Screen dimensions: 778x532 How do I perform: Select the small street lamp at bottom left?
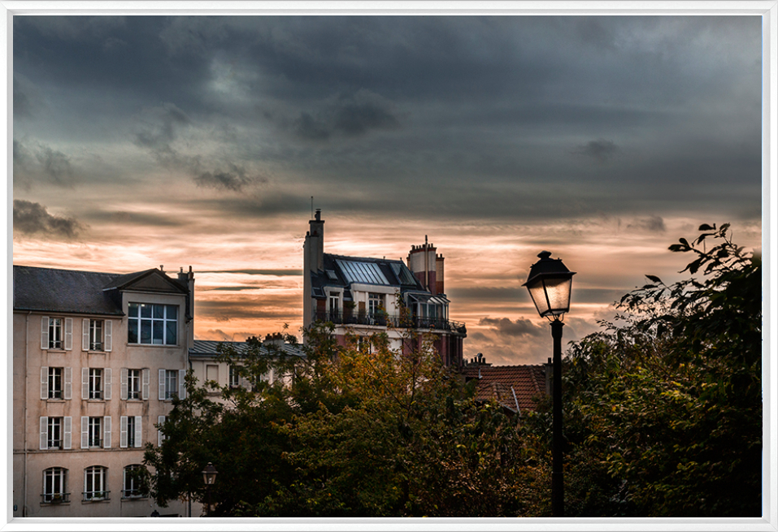[210, 474]
